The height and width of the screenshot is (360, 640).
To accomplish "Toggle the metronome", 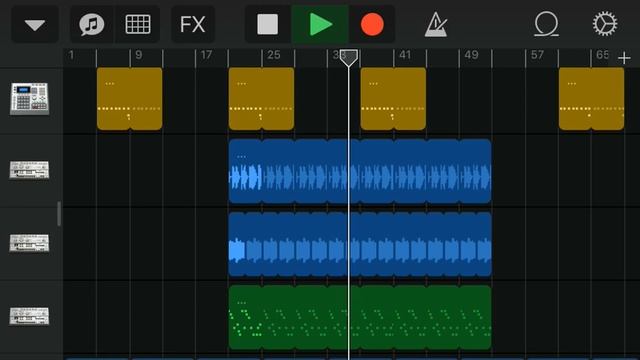I will tap(436, 24).
